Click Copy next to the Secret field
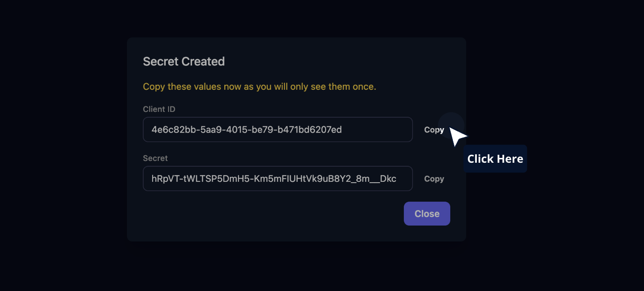The image size is (644, 291). pyautogui.click(x=433, y=179)
